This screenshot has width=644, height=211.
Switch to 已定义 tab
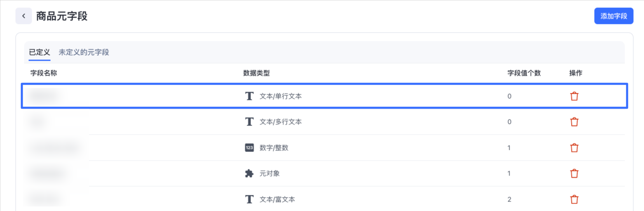click(39, 52)
